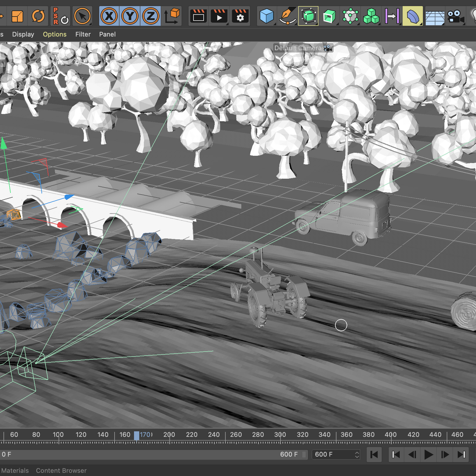Switch to the Materials tab

pyautogui.click(x=15, y=470)
